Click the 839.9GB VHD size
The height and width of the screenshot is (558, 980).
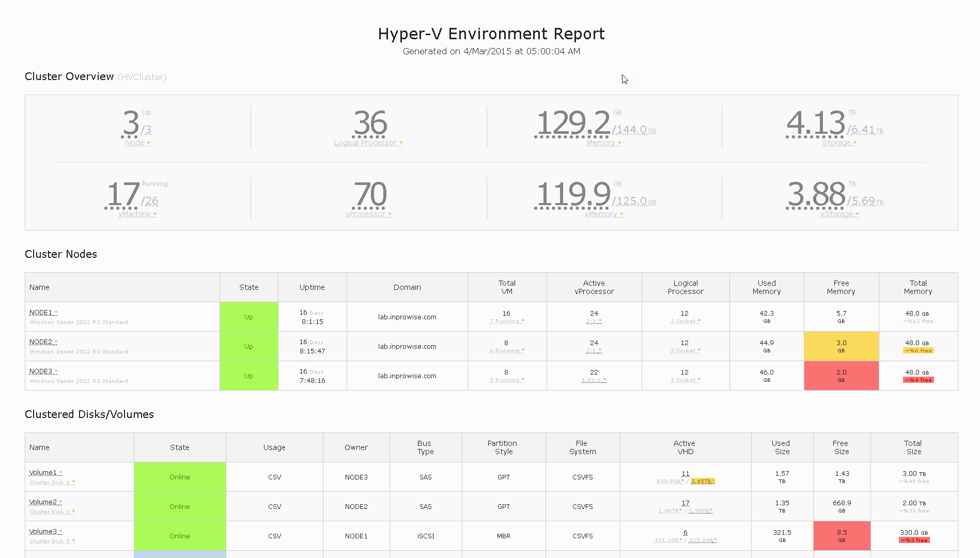668,482
